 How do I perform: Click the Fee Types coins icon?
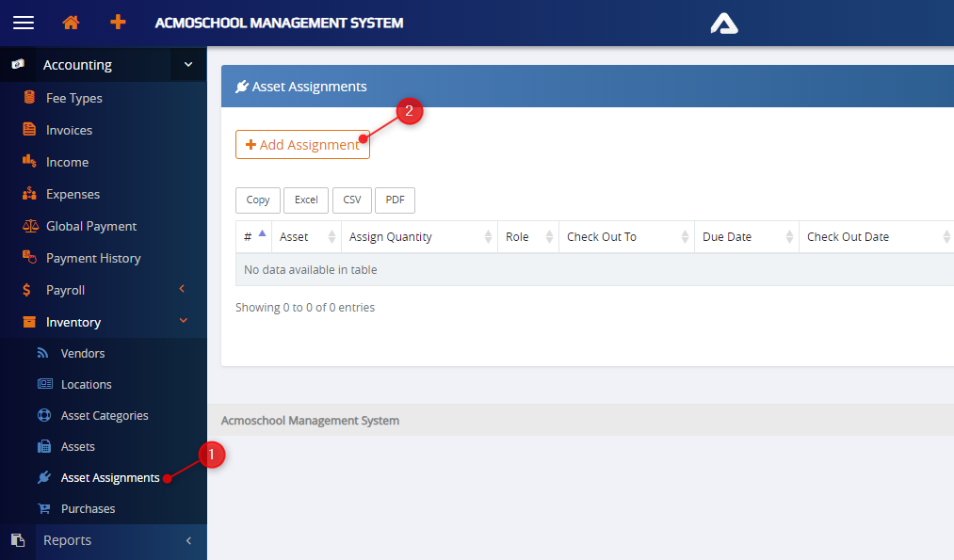pyautogui.click(x=29, y=98)
